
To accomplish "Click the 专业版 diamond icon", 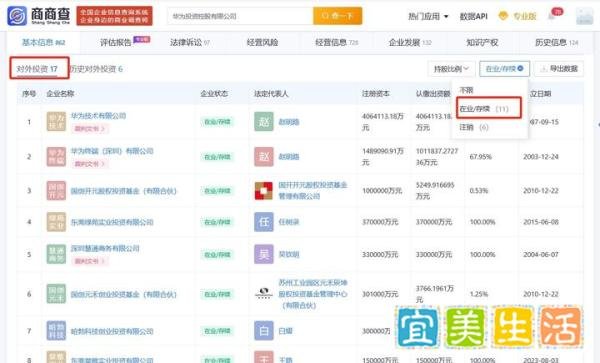I will coord(503,16).
